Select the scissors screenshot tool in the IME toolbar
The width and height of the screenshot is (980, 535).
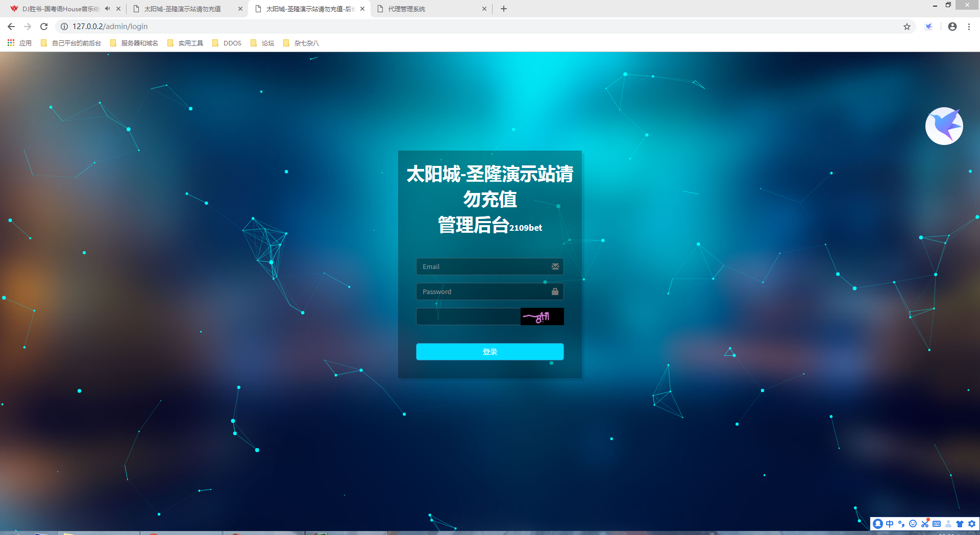[925, 524]
